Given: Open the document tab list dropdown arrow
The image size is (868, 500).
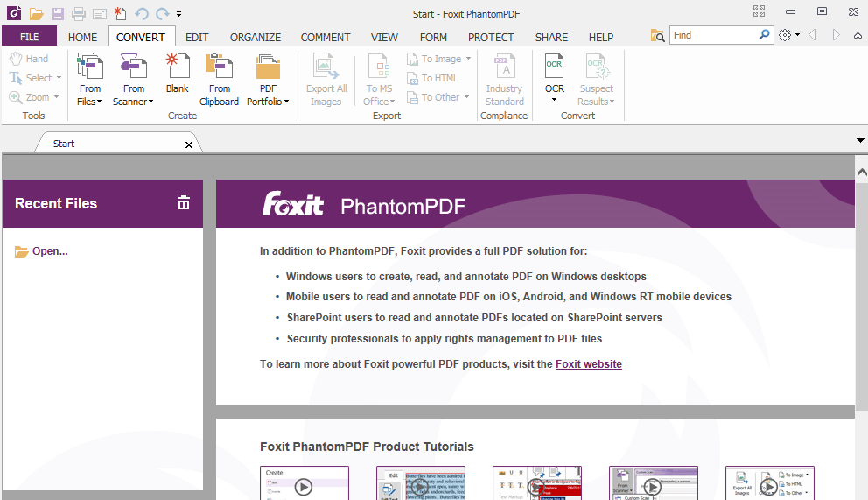Looking at the screenshot, I should click(860, 140).
